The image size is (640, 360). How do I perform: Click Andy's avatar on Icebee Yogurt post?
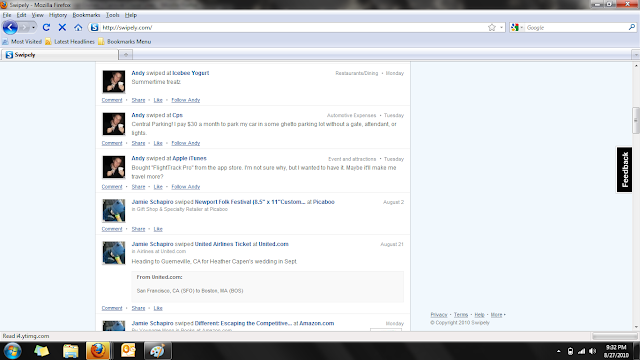114,82
